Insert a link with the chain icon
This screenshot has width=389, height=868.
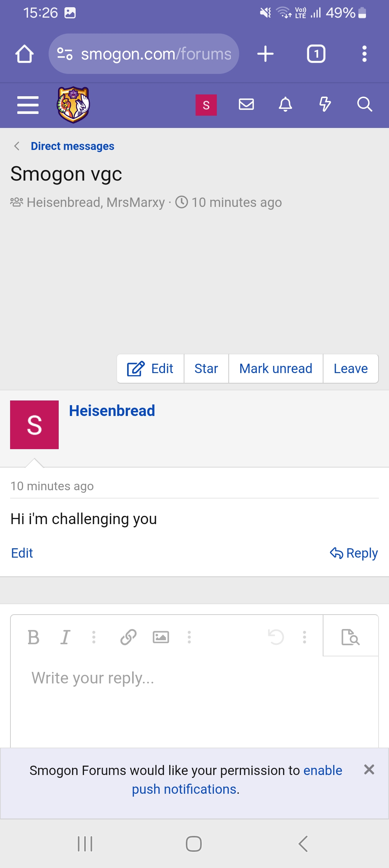pos(128,637)
